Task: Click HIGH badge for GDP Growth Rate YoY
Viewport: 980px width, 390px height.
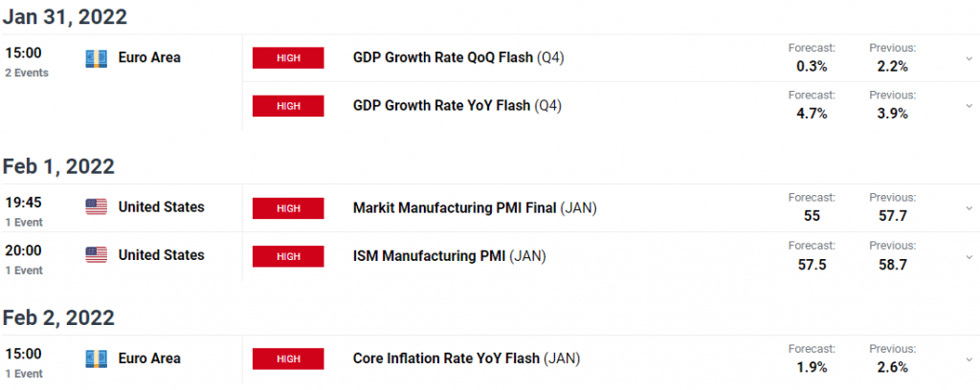Action: click(288, 106)
